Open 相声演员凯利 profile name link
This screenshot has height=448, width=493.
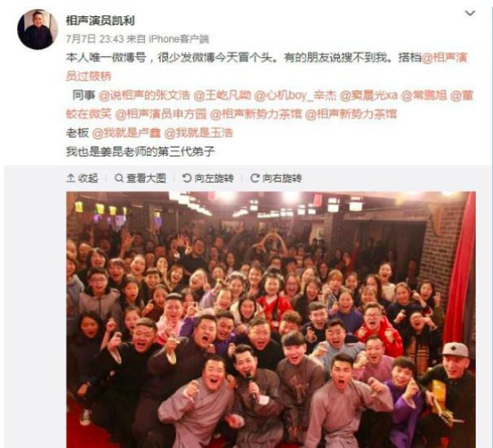click(x=101, y=20)
